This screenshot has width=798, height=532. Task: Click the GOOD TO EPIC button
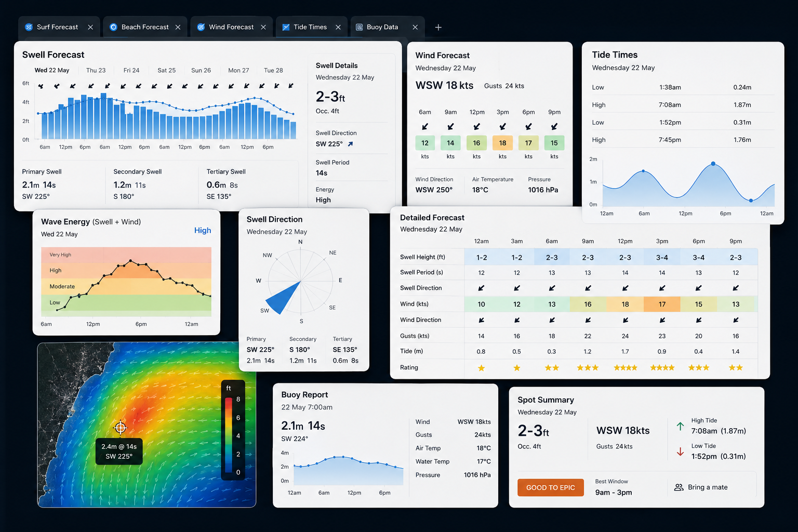[x=551, y=487]
